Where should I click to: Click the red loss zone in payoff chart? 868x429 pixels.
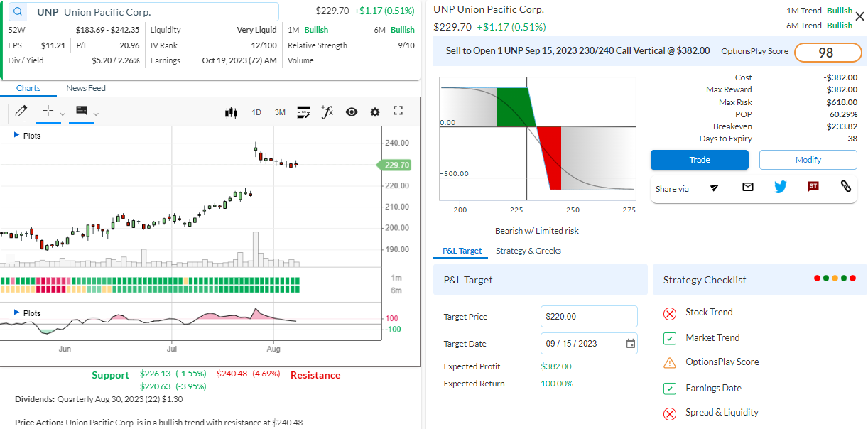[550, 158]
